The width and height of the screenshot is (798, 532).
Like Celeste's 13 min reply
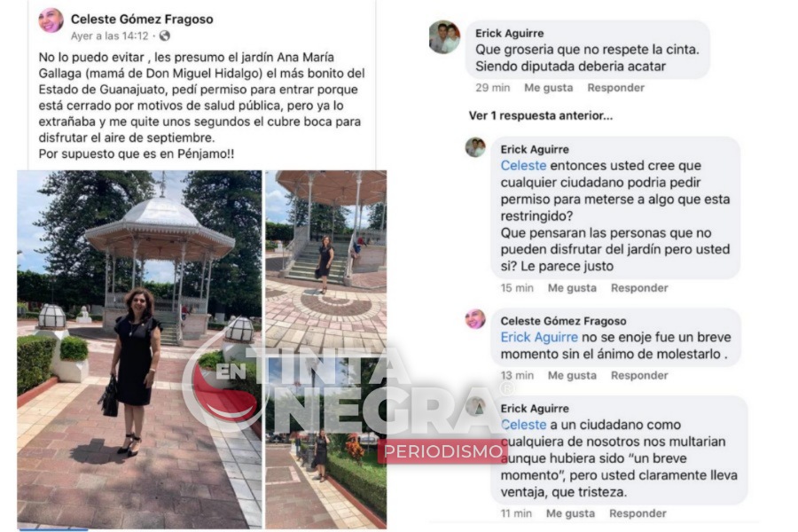tap(572, 375)
